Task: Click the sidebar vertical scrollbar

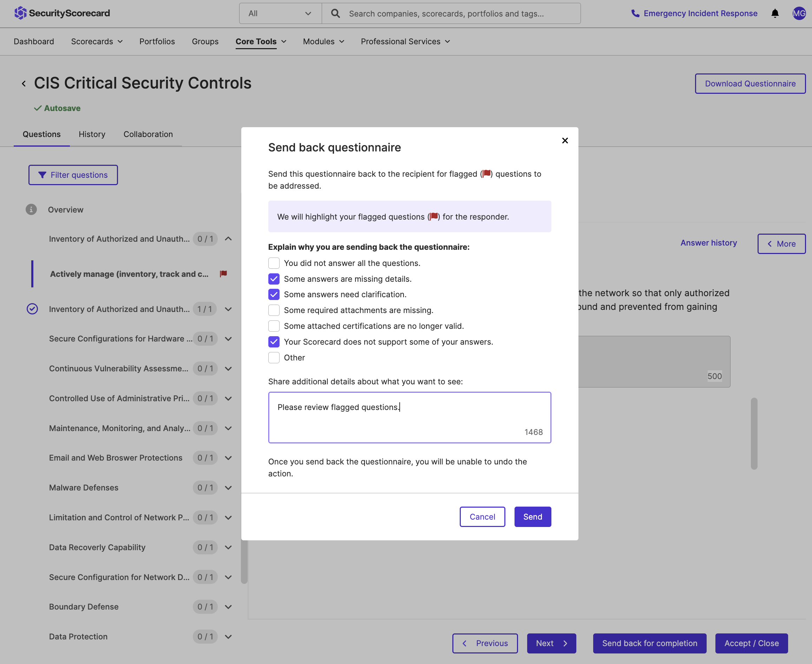Action: click(x=244, y=561)
